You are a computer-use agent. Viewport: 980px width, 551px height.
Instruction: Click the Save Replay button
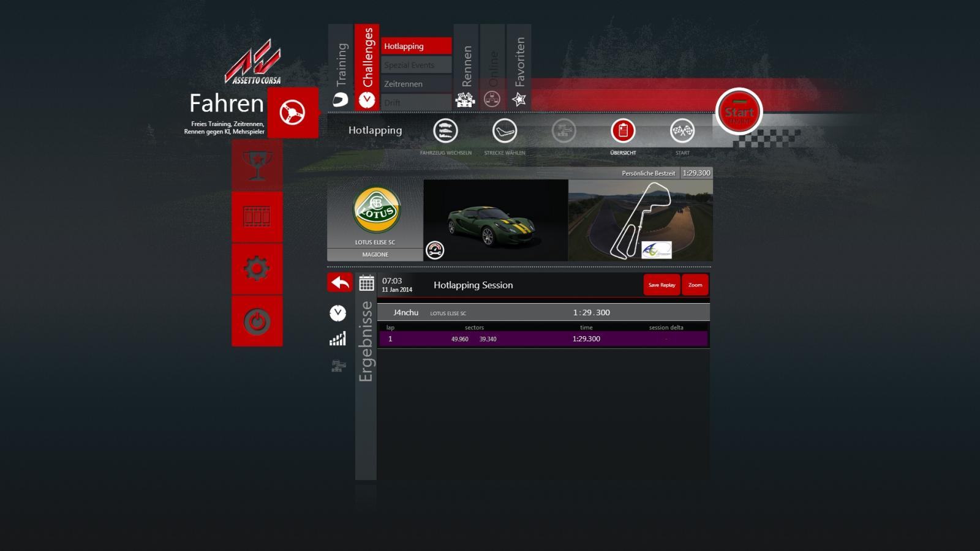661,285
